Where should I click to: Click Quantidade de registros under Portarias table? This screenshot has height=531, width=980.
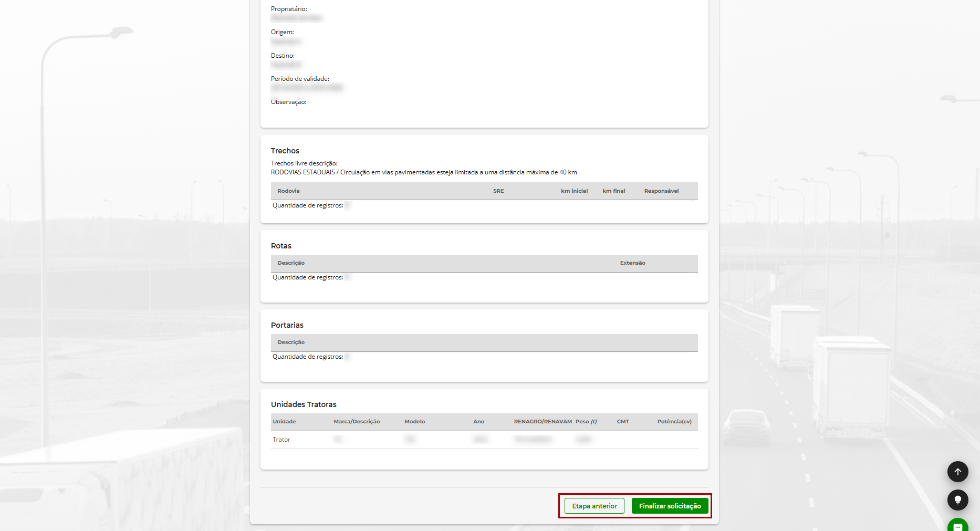click(x=308, y=357)
